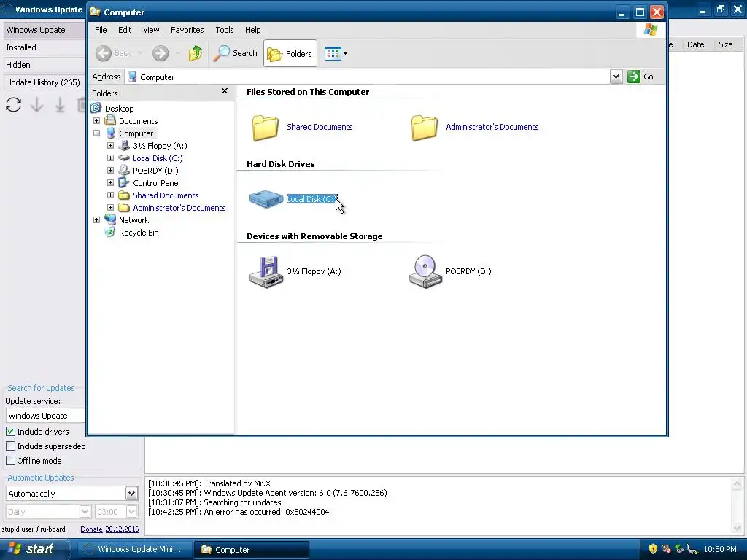Viewport: 747px width, 560px height.
Task: Select POSRDY (D:) in folder tree
Action: [155, 171]
